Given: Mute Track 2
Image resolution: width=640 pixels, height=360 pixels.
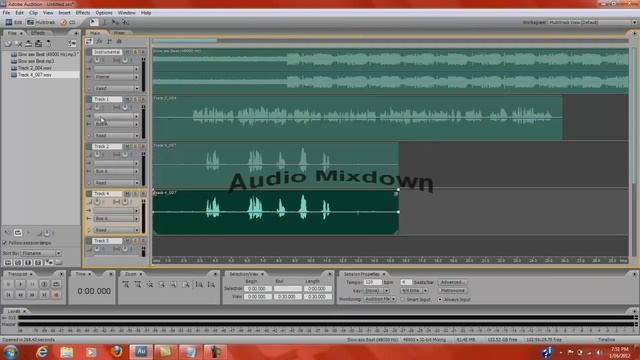Looking at the screenshot, I should click(128, 146).
